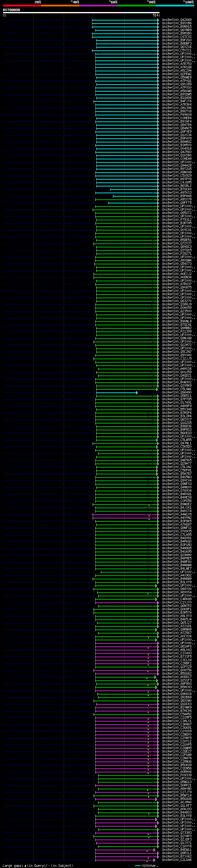197x868 pixels.
Task: Click the cyan alignment bar for Q42669
Action: click(125, 20)
